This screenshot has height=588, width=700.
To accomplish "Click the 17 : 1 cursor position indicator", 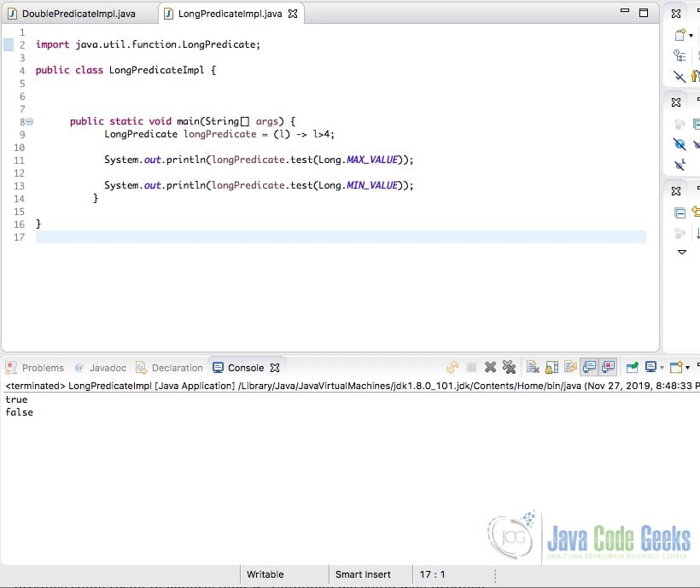I will tap(432, 574).
